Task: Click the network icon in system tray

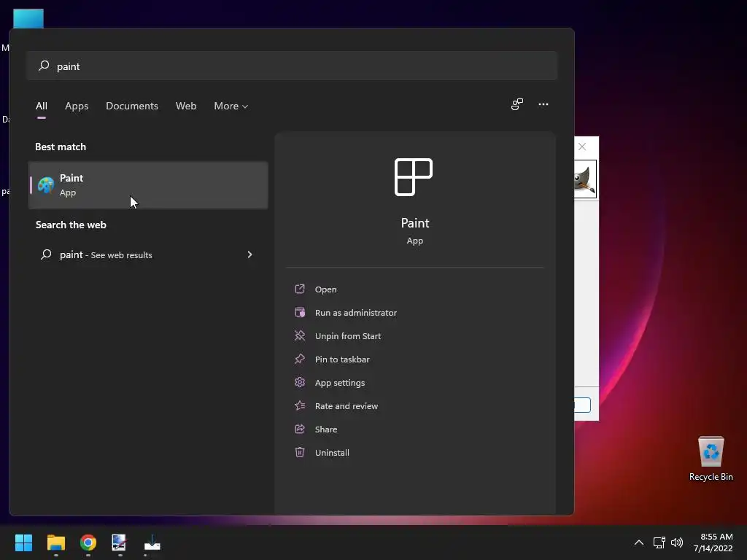Action: (659, 542)
